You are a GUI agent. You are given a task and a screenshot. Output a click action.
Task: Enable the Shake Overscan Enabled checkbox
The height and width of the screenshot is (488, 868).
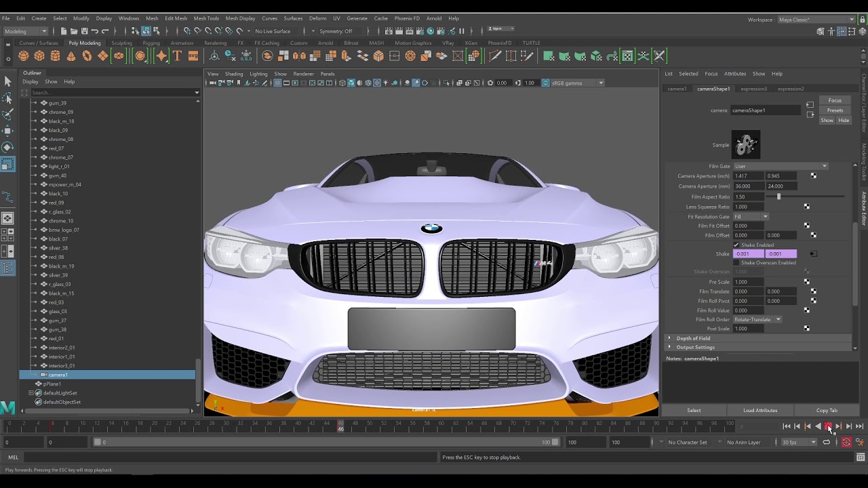pyautogui.click(x=736, y=262)
